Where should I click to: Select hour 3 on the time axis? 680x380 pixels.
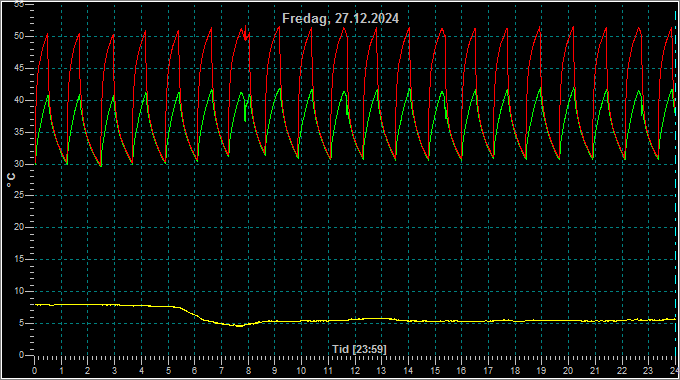tap(114, 371)
